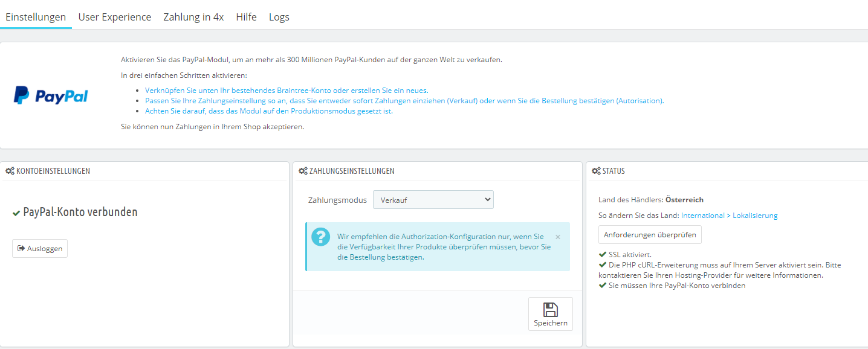868x349 pixels.
Task: Click the Sie können nun Zahlungen text
Action: 212,127
